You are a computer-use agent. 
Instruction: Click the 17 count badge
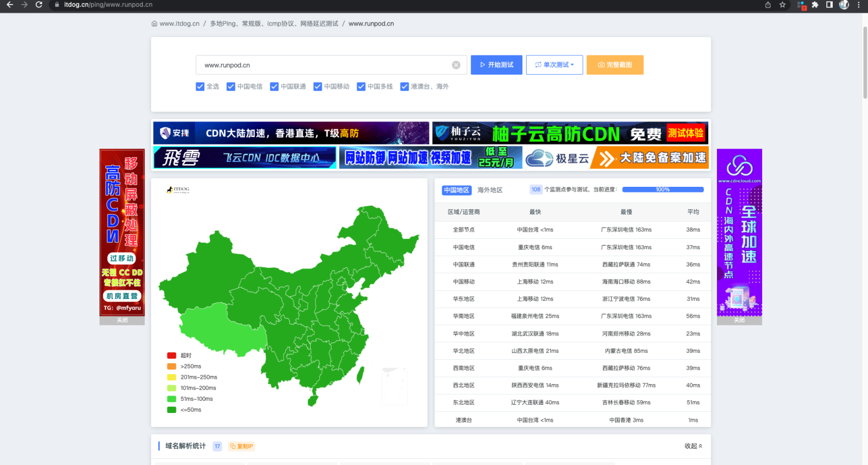point(218,446)
